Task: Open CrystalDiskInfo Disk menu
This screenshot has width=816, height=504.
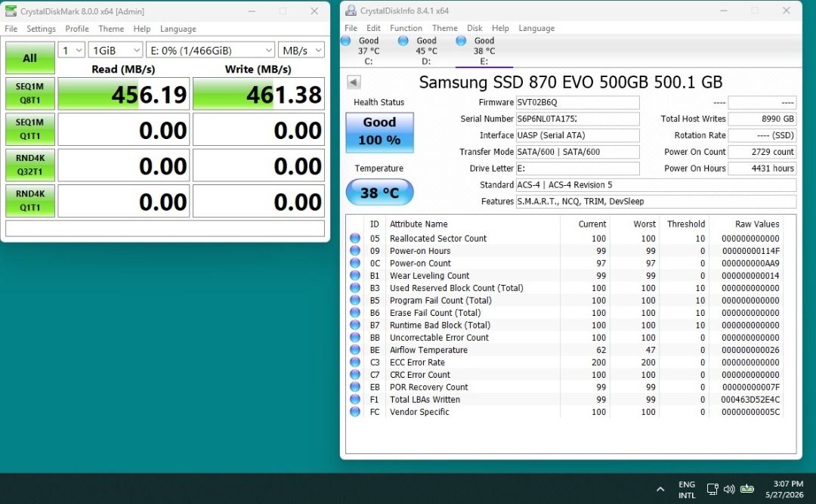Action: [x=474, y=28]
